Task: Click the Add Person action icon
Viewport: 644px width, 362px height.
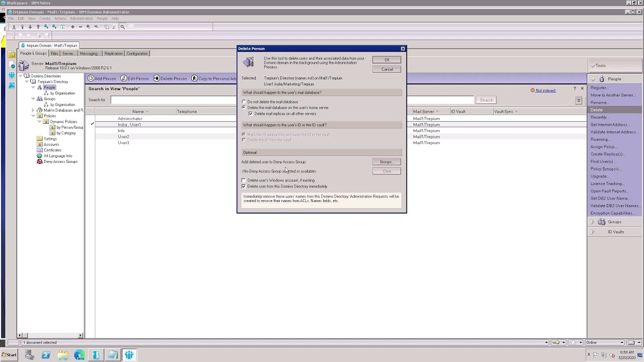Action: coord(91,78)
